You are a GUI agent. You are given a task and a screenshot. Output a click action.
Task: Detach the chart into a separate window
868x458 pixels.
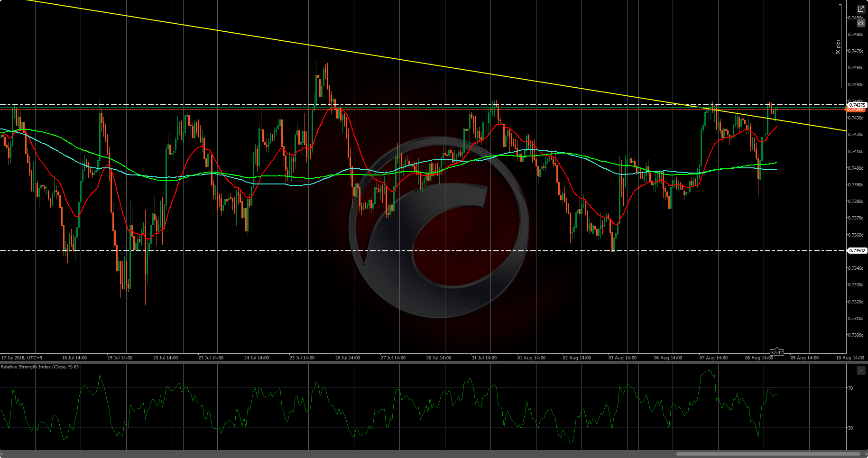[861, 9]
